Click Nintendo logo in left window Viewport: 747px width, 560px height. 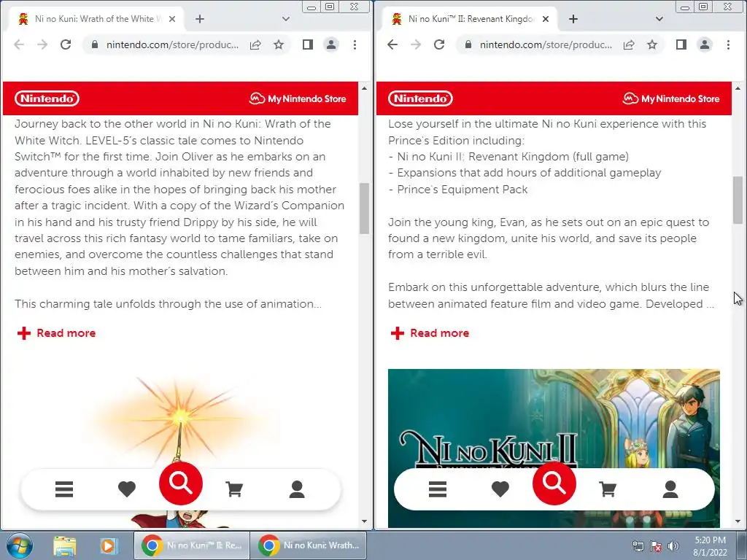click(x=47, y=98)
